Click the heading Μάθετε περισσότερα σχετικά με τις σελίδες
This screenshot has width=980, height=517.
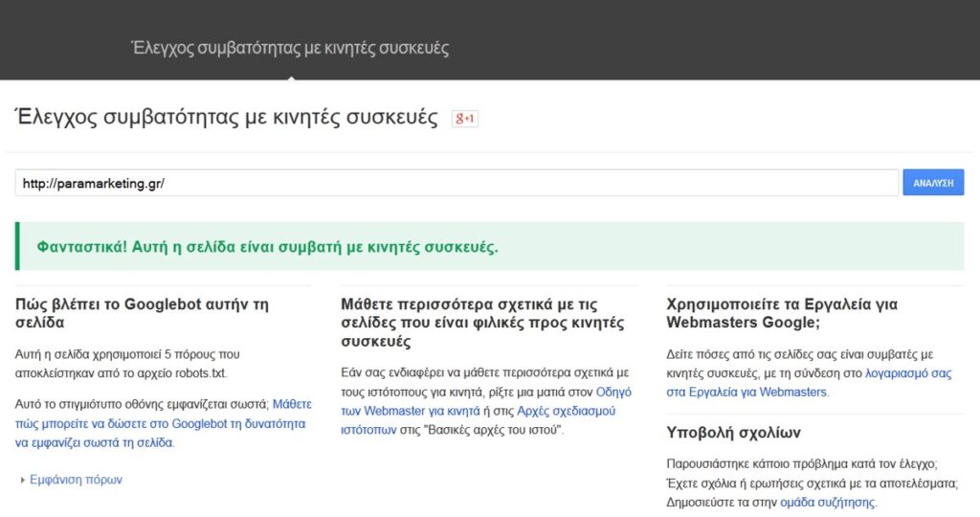[x=482, y=323]
